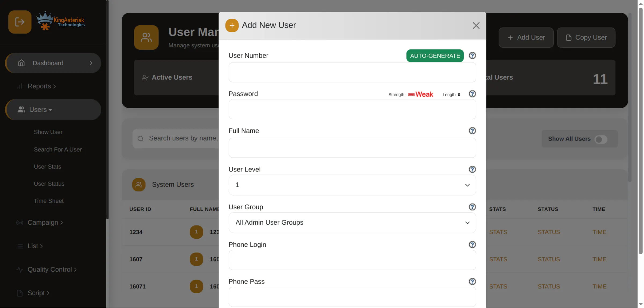Open User Status submenu item
Viewport: 644px width, 308px height.
[49, 184]
